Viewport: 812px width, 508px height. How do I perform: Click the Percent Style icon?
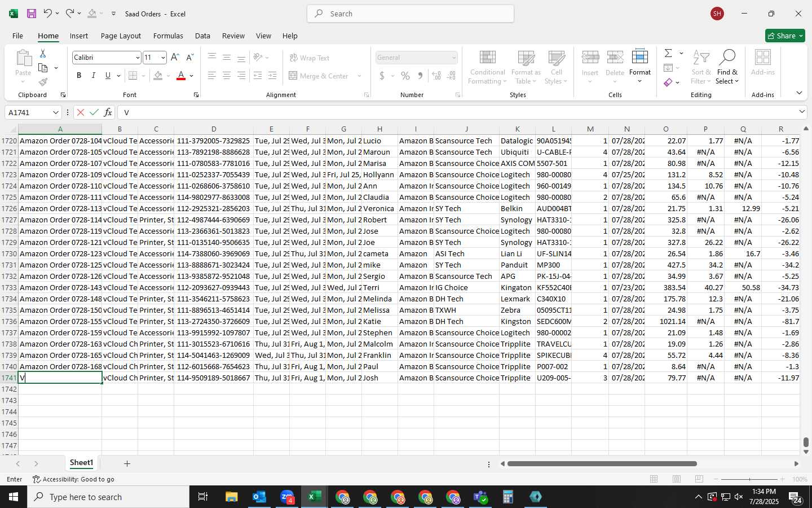pos(405,76)
